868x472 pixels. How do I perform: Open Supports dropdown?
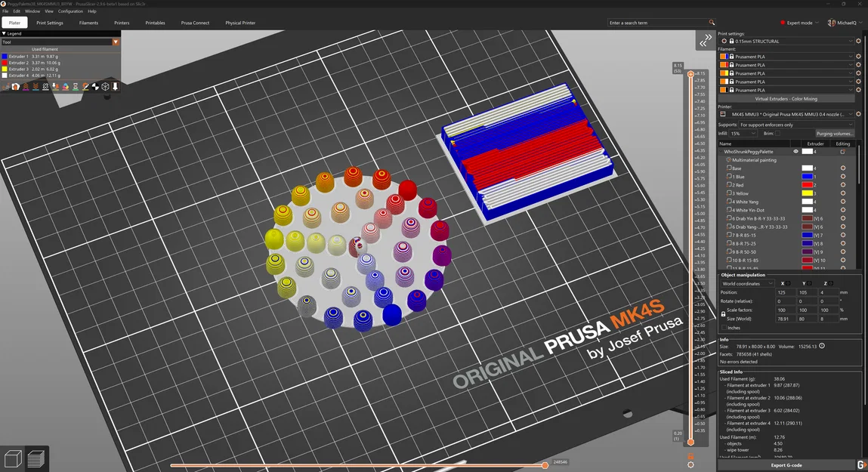[796, 125]
